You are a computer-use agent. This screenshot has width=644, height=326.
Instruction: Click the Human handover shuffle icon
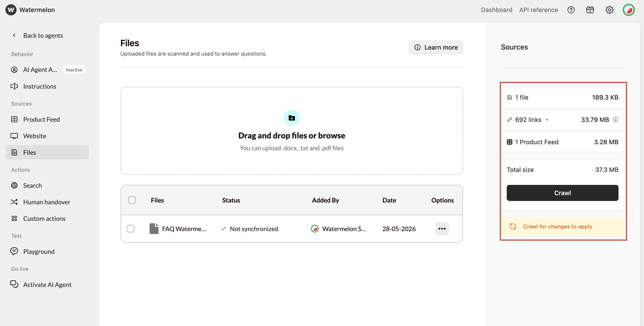point(14,202)
